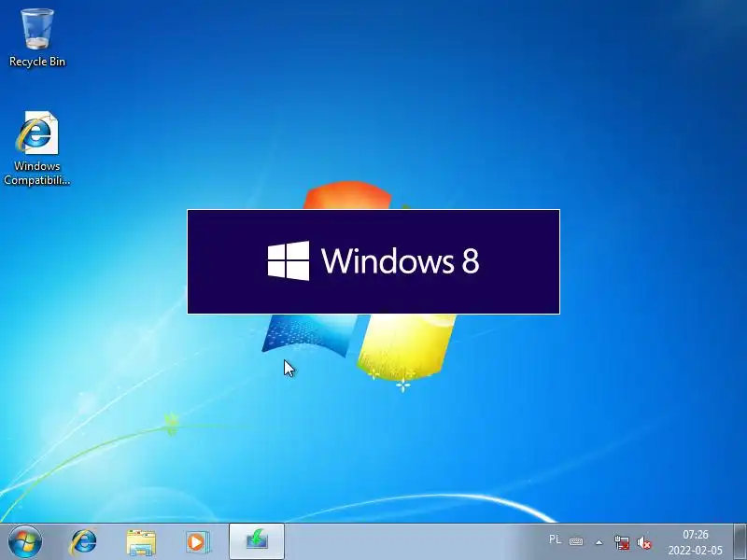Click the PL language indicator
The image size is (747, 560).
555,539
